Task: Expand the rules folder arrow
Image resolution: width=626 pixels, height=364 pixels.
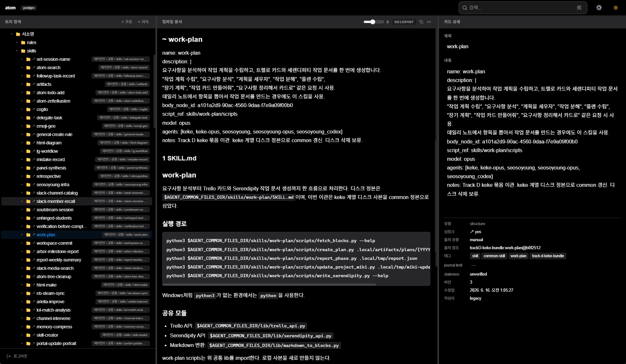Action: pos(17,42)
